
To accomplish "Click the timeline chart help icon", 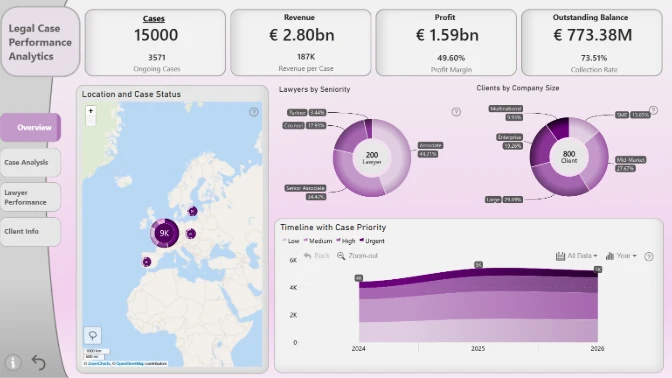I will coord(649,256).
